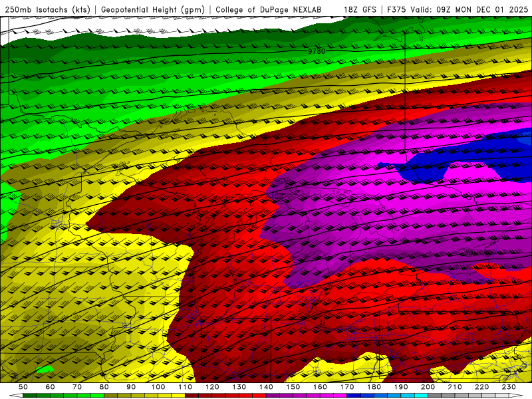Click the 70 value on the legend
This screenshot has height=399, width=532.
pos(77,387)
